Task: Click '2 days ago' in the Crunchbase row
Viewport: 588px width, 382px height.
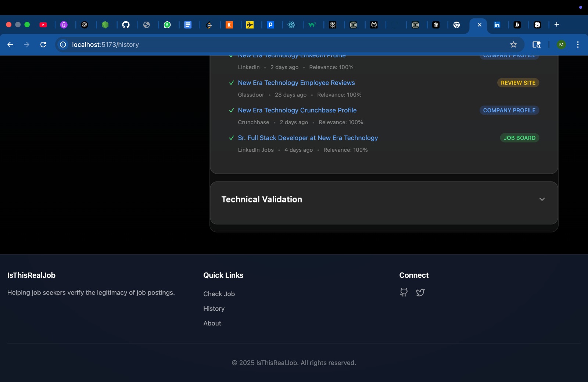Action: 294,122
